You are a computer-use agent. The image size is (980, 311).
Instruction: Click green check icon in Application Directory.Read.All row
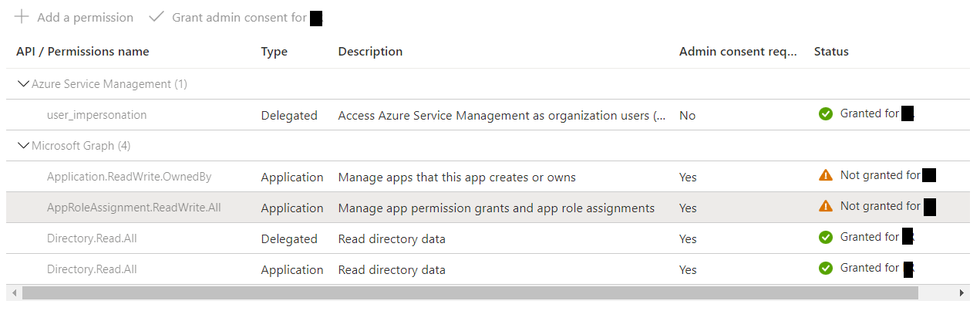[x=826, y=269]
